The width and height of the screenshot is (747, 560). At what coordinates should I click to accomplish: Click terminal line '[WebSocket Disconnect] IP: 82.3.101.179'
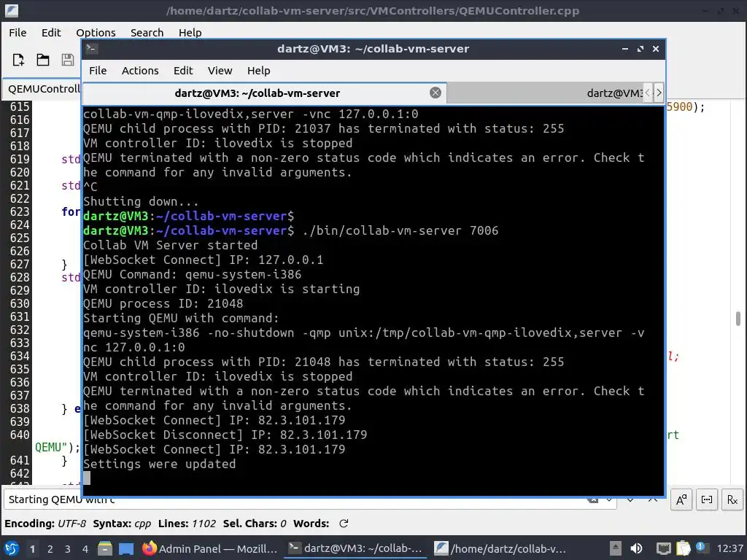[225, 435]
